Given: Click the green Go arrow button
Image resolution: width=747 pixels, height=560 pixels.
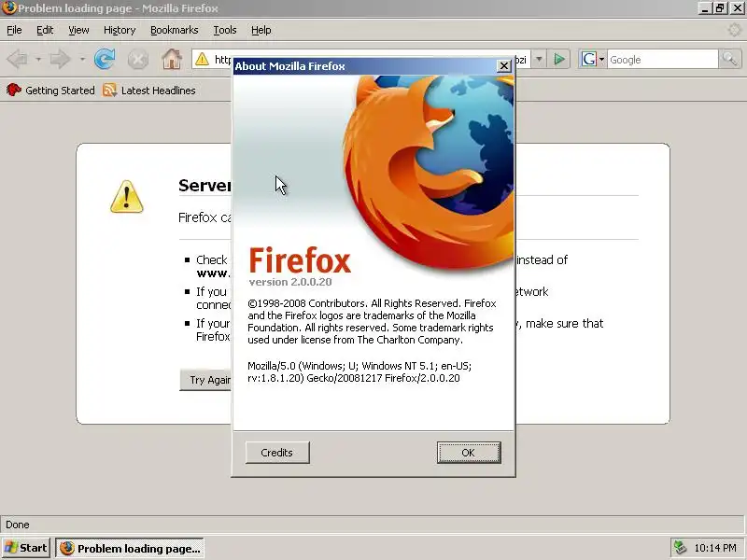Looking at the screenshot, I should (x=558, y=60).
